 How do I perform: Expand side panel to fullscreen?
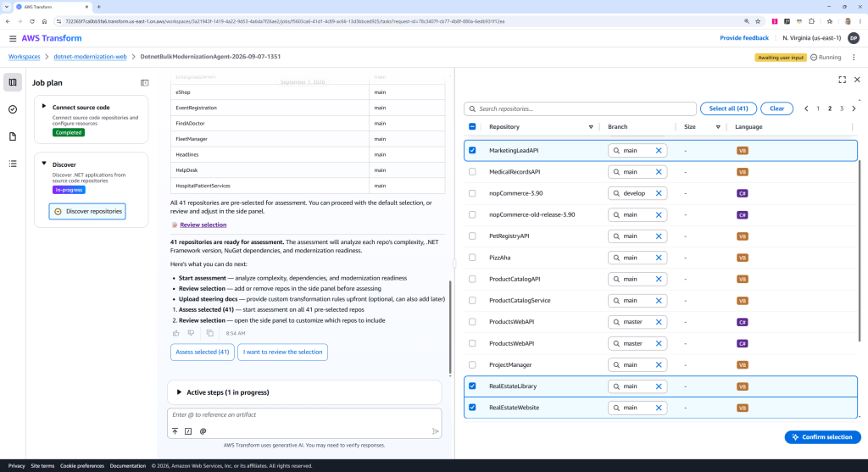coord(842,80)
